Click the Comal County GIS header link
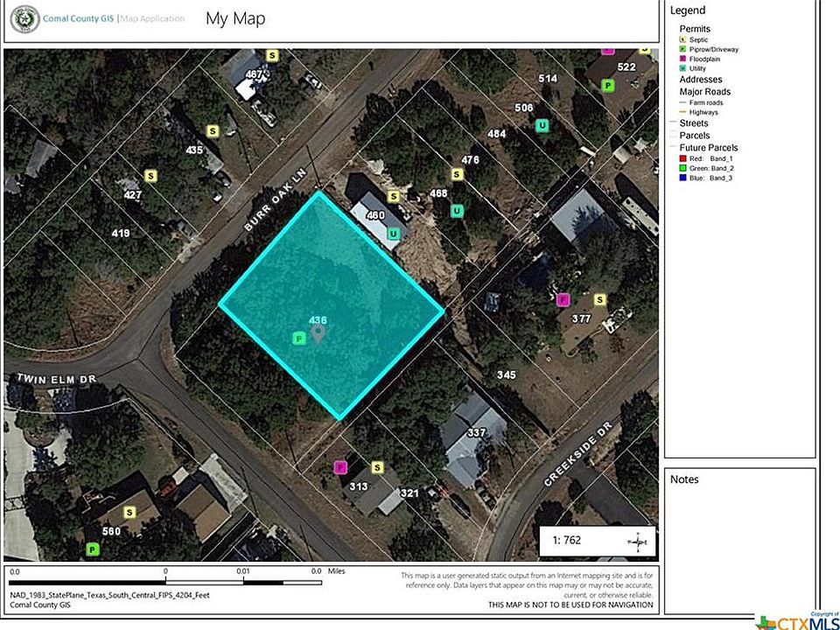 (x=78, y=18)
